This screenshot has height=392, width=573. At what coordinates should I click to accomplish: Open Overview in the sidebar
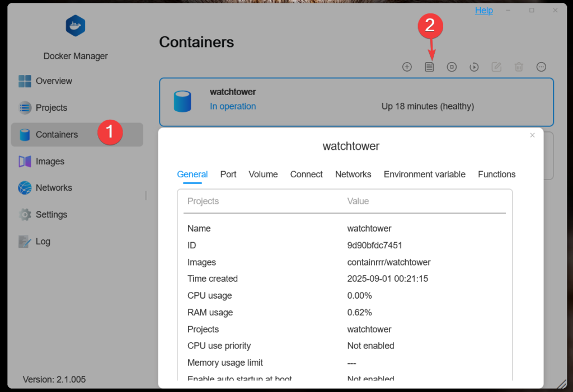click(54, 81)
